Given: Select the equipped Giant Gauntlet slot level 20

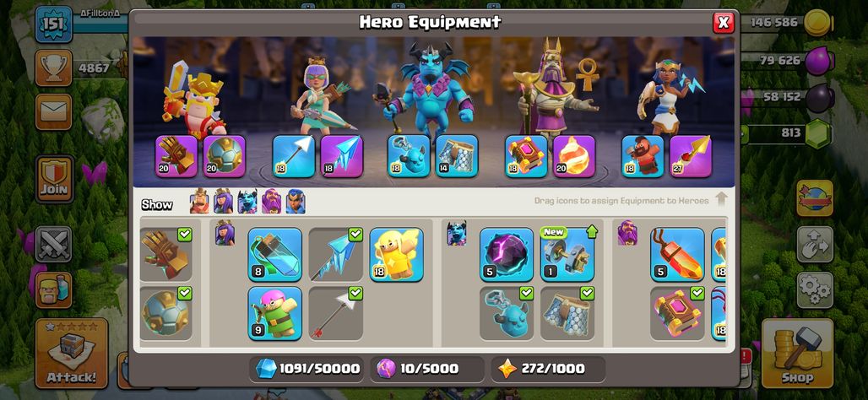Looking at the screenshot, I should point(176,156).
